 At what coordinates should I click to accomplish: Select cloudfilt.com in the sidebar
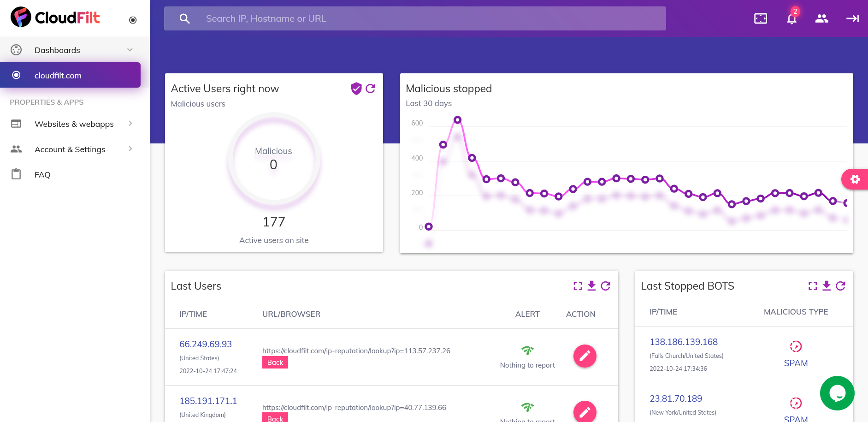point(58,75)
